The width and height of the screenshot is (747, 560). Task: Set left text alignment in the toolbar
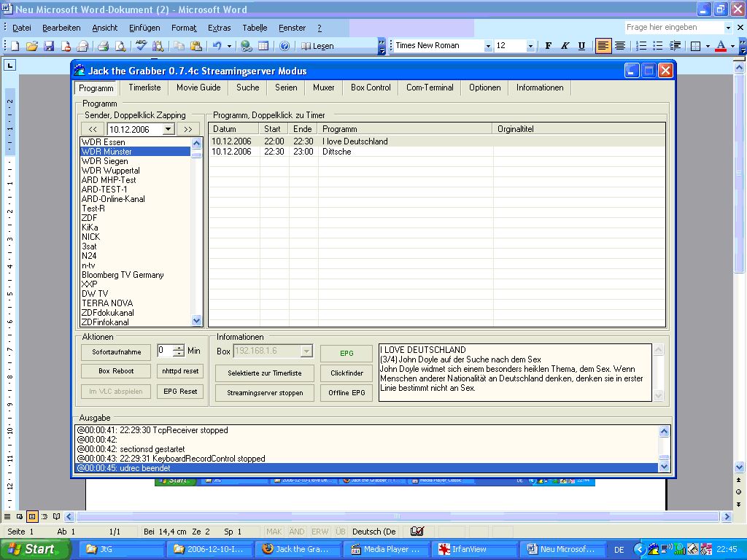[x=603, y=46]
